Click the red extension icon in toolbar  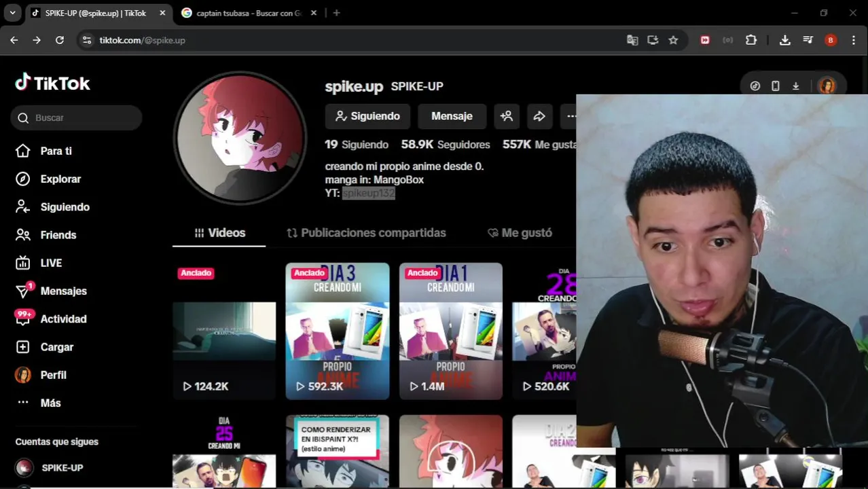pyautogui.click(x=705, y=40)
